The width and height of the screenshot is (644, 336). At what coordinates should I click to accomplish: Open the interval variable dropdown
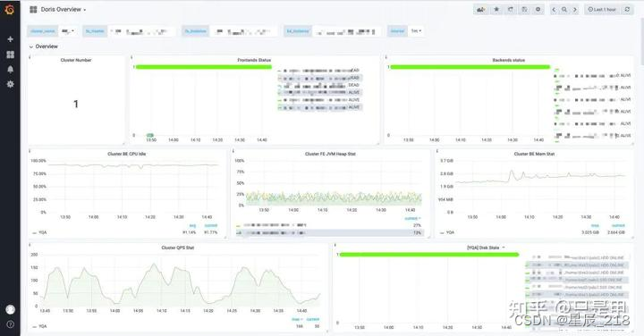(416, 31)
